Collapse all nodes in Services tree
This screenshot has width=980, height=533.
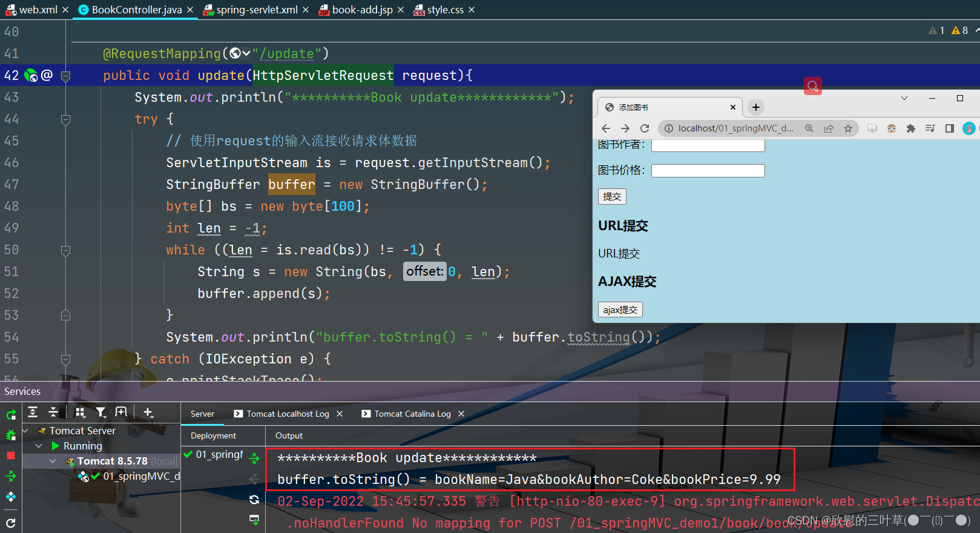coord(53,412)
